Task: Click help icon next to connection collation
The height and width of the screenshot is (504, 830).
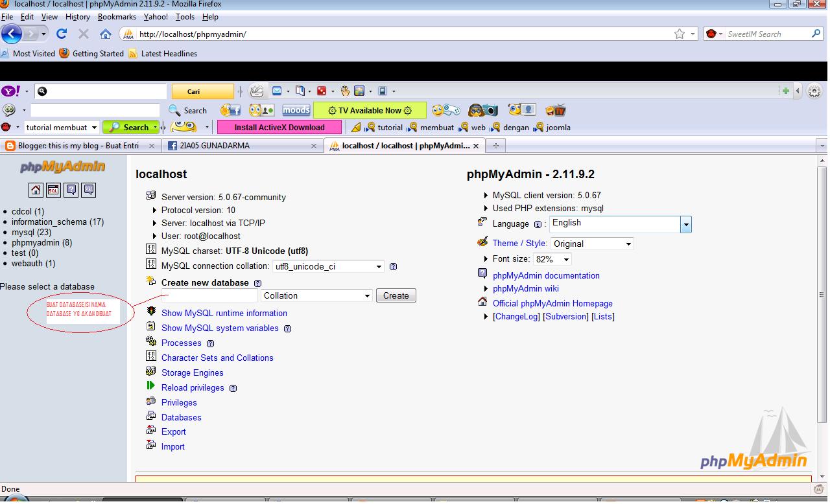Action: pos(393,266)
